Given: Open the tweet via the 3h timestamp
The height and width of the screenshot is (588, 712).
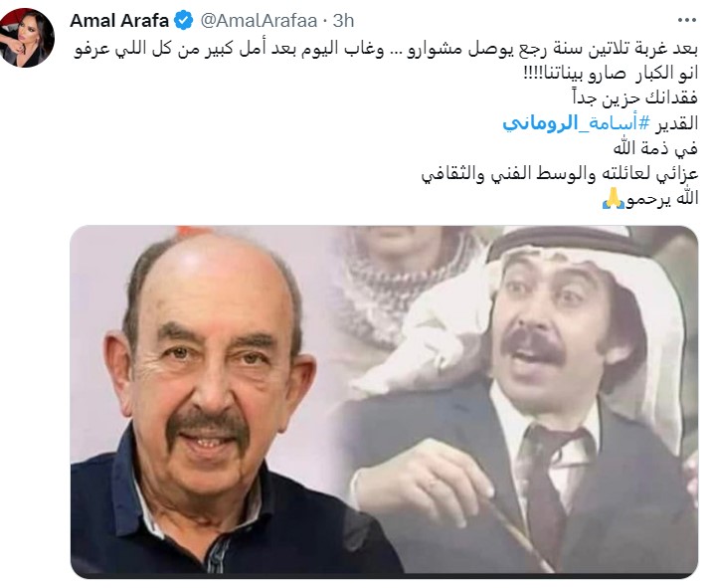Looking at the screenshot, I should tap(343, 21).
